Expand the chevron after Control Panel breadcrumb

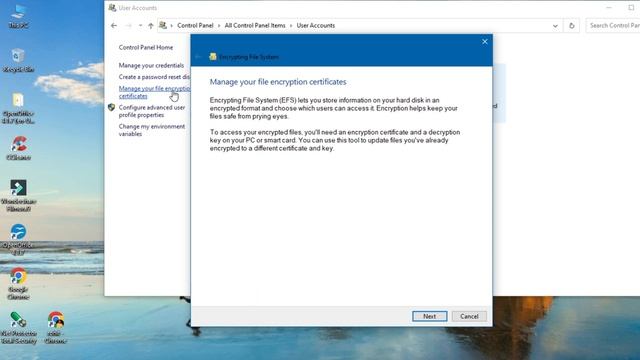pyautogui.click(x=219, y=26)
